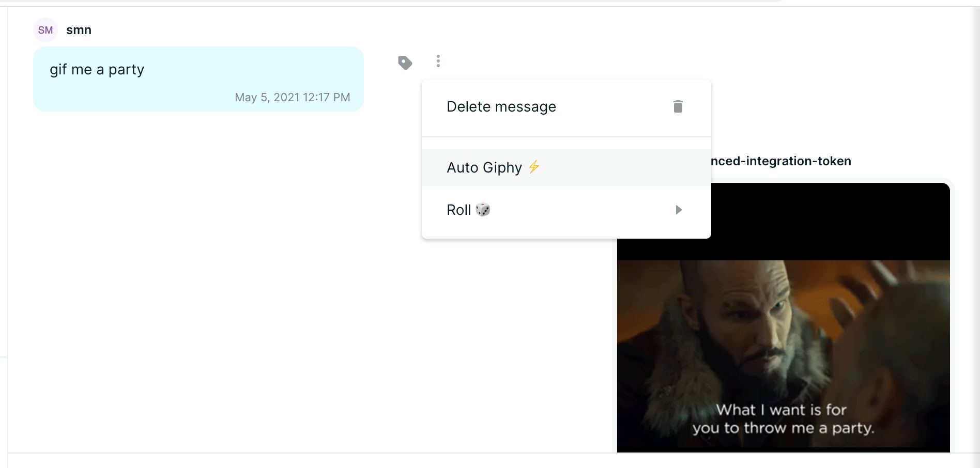Screen dimensions: 980x468
Task: Click the smn sender name
Action: [x=79, y=30]
